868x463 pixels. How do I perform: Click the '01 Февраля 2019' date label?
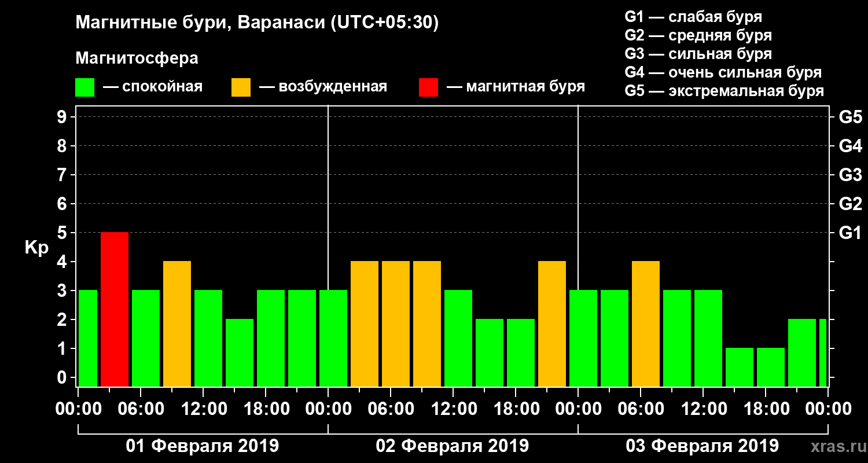click(x=203, y=446)
